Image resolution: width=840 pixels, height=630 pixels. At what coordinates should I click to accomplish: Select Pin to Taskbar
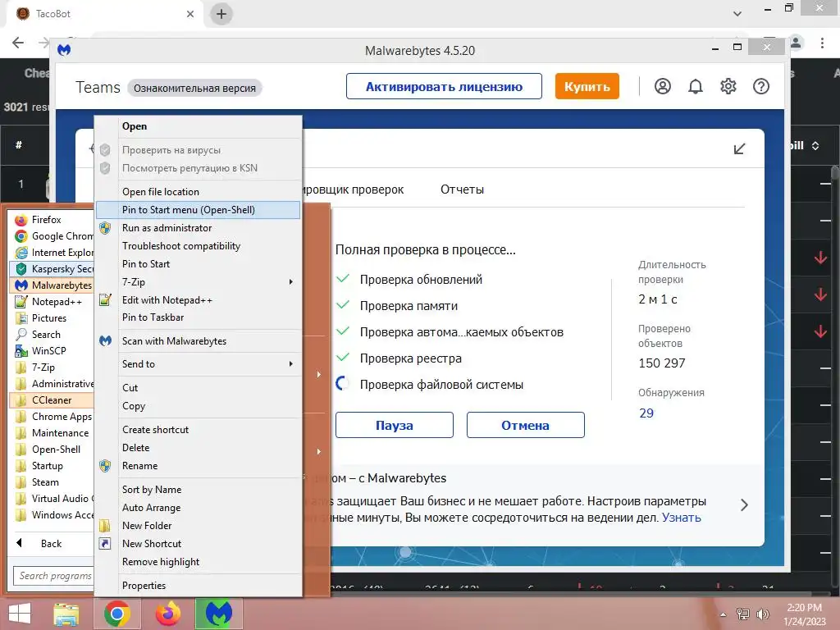click(x=198, y=317)
